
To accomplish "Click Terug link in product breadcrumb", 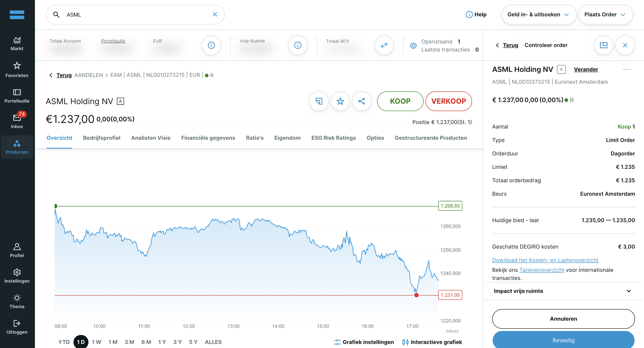I will [64, 75].
